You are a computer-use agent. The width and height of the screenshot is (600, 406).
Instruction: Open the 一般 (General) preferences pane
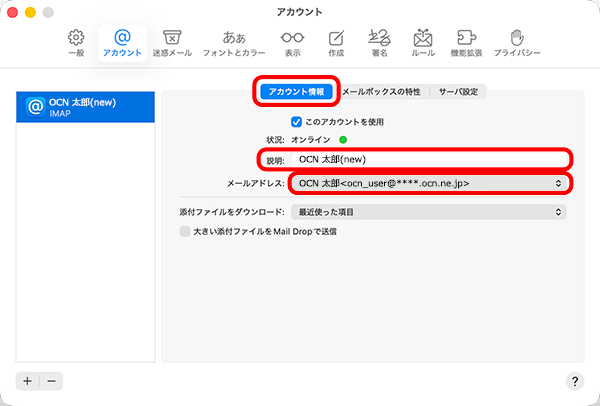click(x=75, y=41)
